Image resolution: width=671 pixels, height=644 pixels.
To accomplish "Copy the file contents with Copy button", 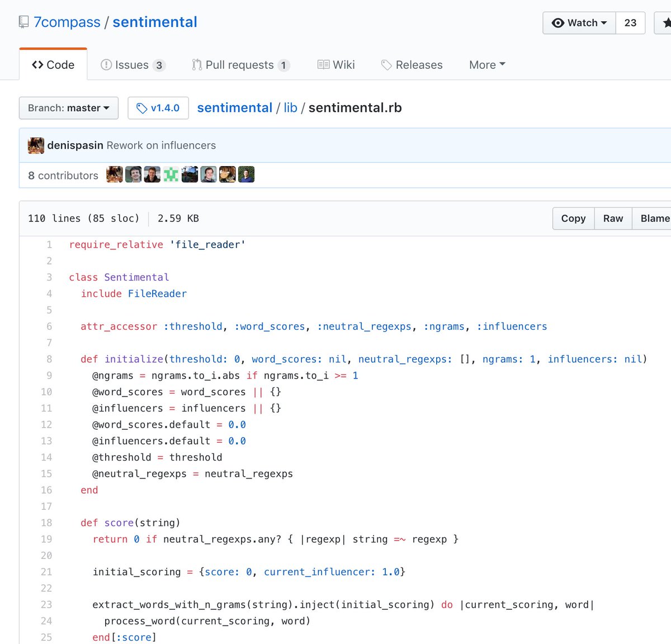I will tap(573, 219).
